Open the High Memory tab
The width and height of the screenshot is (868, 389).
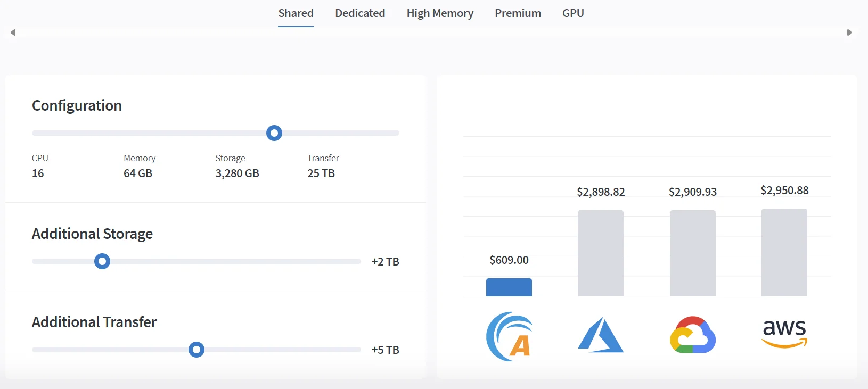tap(440, 13)
